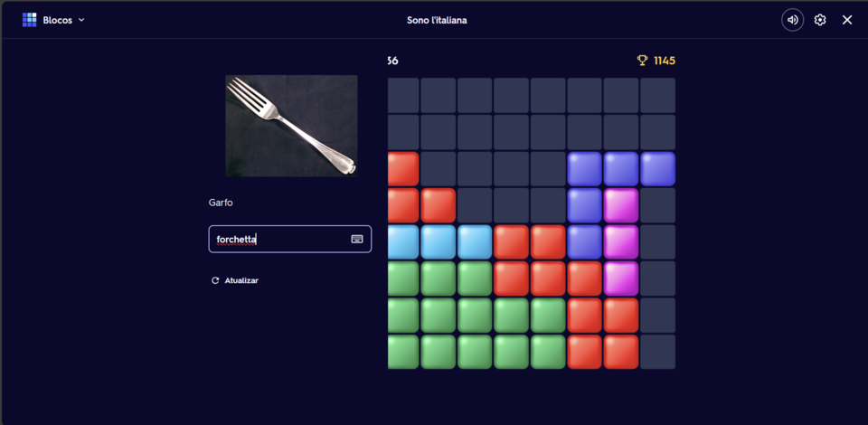The image size is (868, 425).
Task: Click the gold trophy icon
Action: tap(642, 61)
